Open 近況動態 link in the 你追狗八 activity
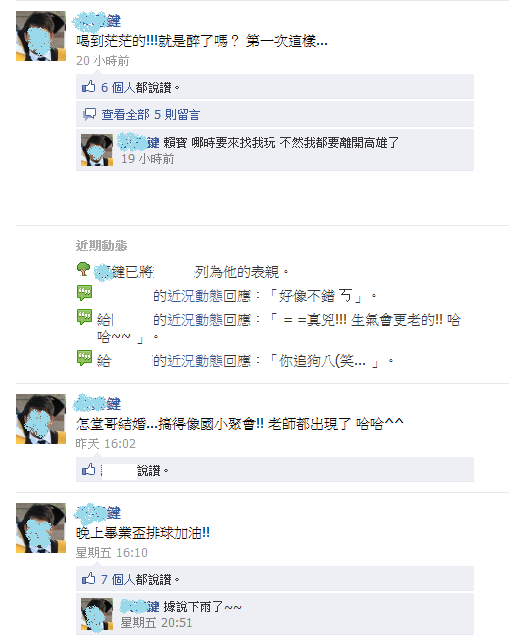 tap(195, 360)
